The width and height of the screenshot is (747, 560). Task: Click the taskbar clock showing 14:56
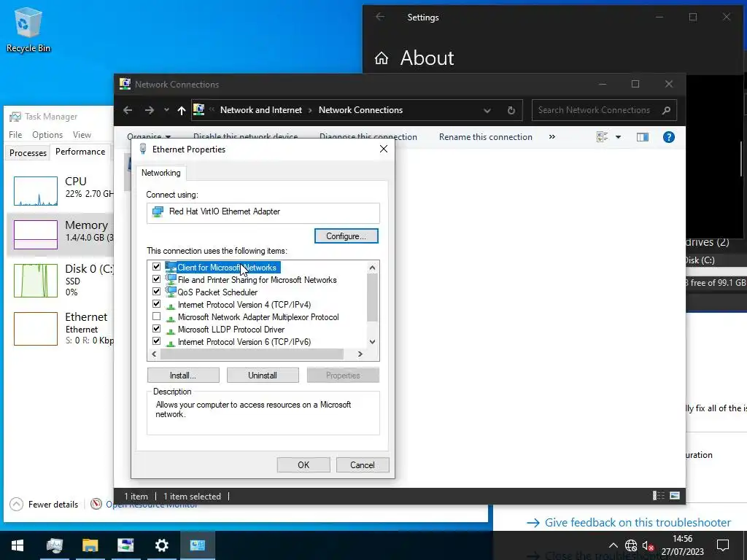point(682,545)
